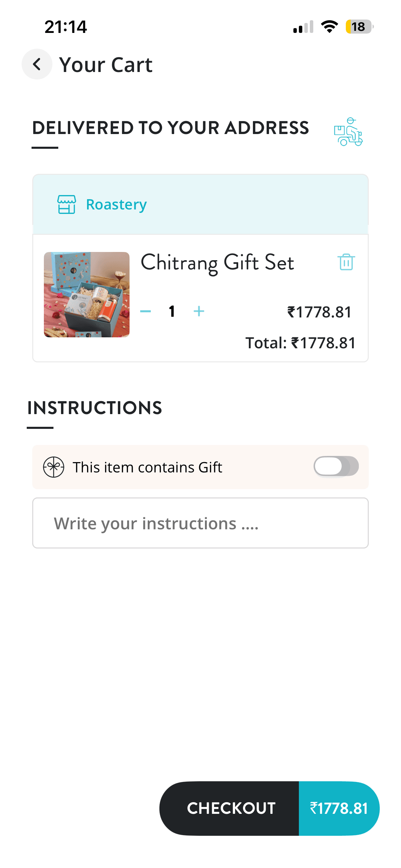401x868 pixels.
Task: Decrease quantity with minus icon
Action: pyautogui.click(x=146, y=311)
